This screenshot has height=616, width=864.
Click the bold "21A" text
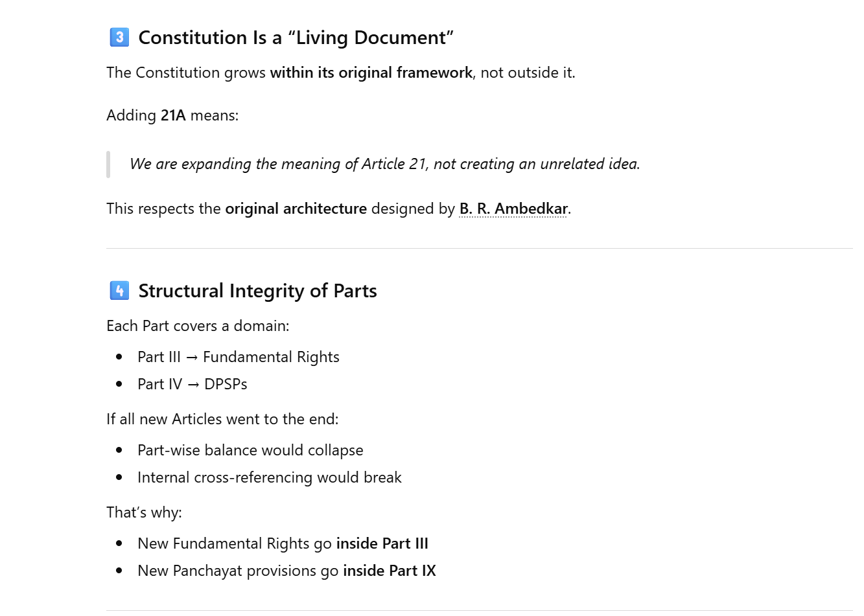pyautogui.click(x=173, y=115)
